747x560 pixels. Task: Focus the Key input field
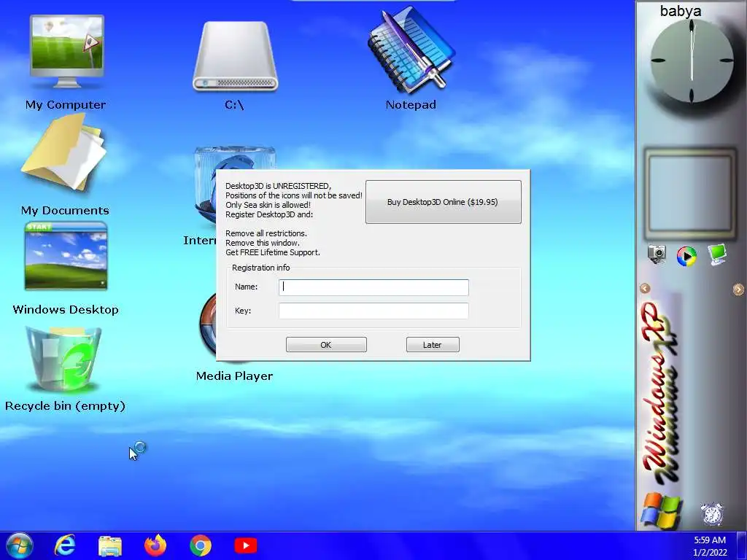(373, 311)
